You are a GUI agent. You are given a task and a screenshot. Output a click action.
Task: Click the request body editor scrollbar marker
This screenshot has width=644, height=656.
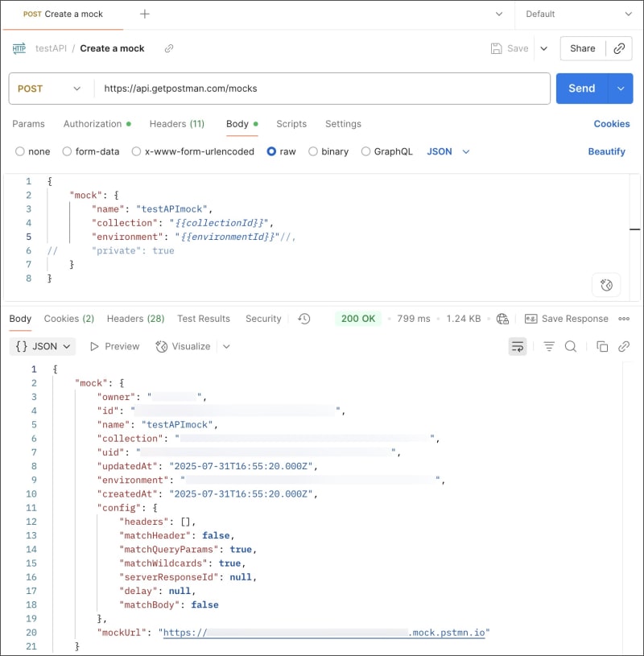[635, 229]
